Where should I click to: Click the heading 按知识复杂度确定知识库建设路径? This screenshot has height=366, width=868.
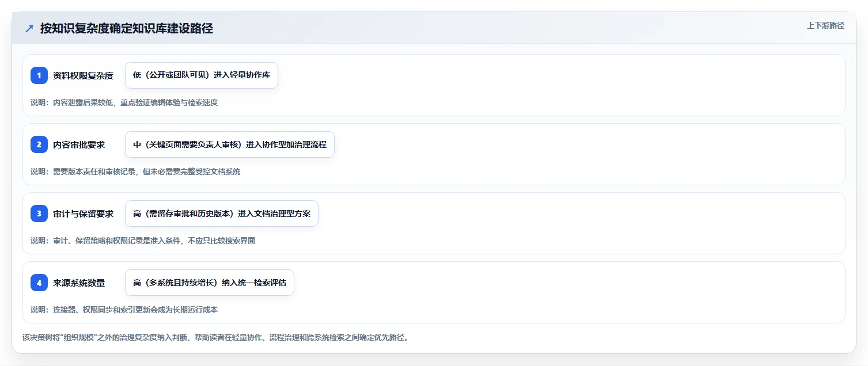(127, 28)
